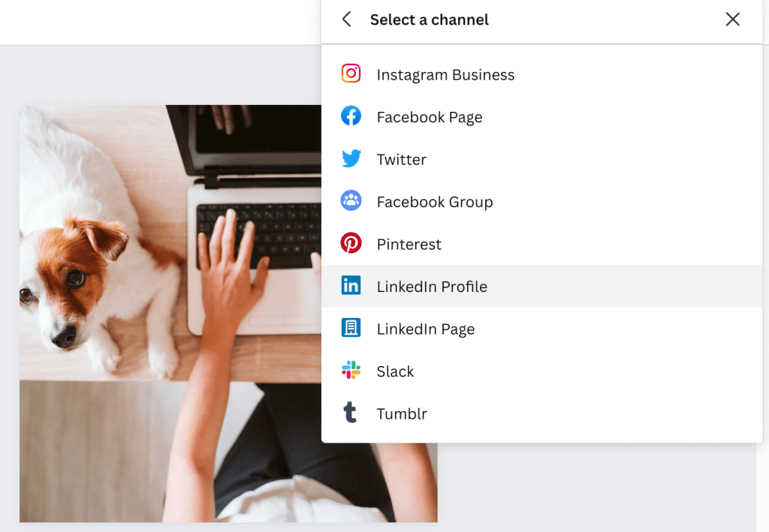
Task: Click the Facebook Group people icon
Action: 351,201
